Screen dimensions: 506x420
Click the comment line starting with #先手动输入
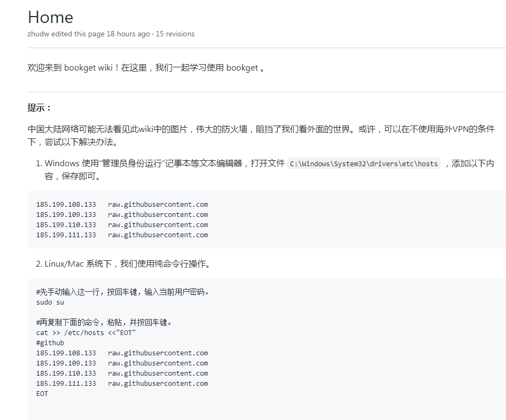click(122, 292)
